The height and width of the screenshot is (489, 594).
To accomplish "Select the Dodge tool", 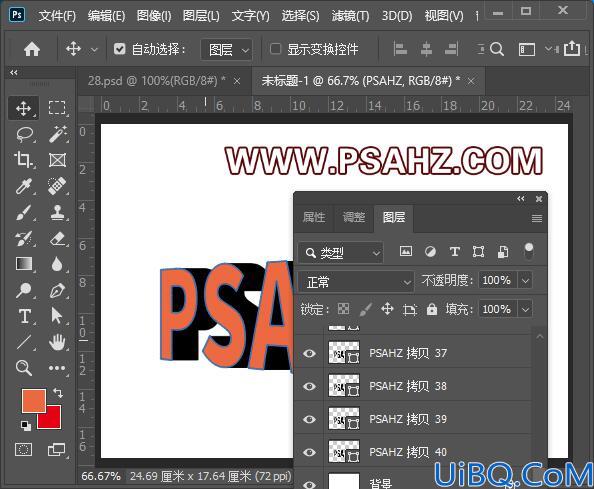I will coord(23,290).
